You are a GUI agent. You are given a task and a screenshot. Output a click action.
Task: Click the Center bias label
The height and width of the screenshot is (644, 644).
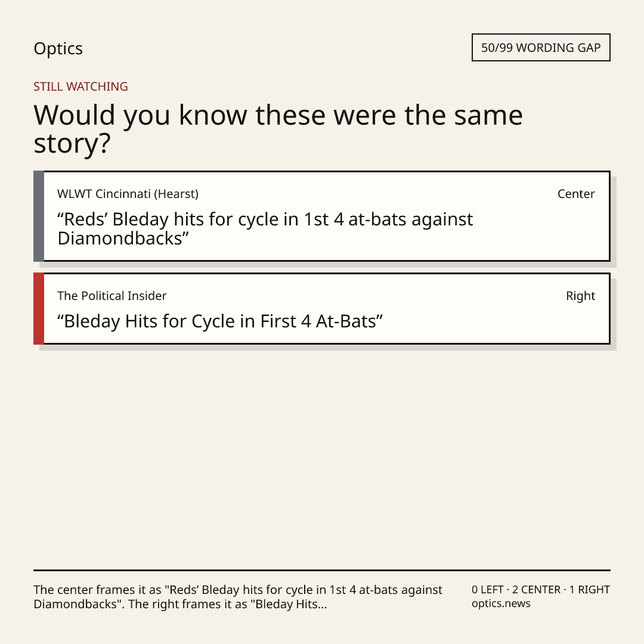point(576,194)
